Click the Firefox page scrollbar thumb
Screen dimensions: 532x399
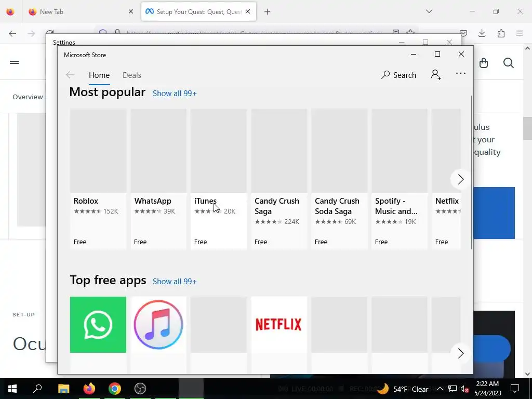click(x=527, y=128)
